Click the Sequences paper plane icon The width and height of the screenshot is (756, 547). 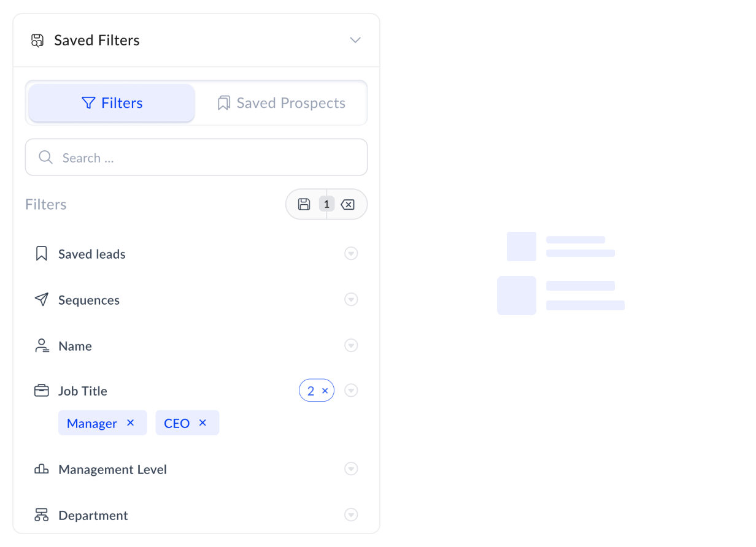click(x=41, y=299)
